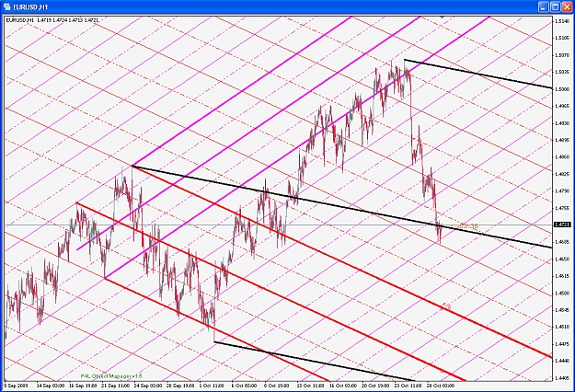Image resolution: width=575 pixels, height=392 pixels.
Task: Click the 28 Sep 19:00 time label
Action: (180, 386)
